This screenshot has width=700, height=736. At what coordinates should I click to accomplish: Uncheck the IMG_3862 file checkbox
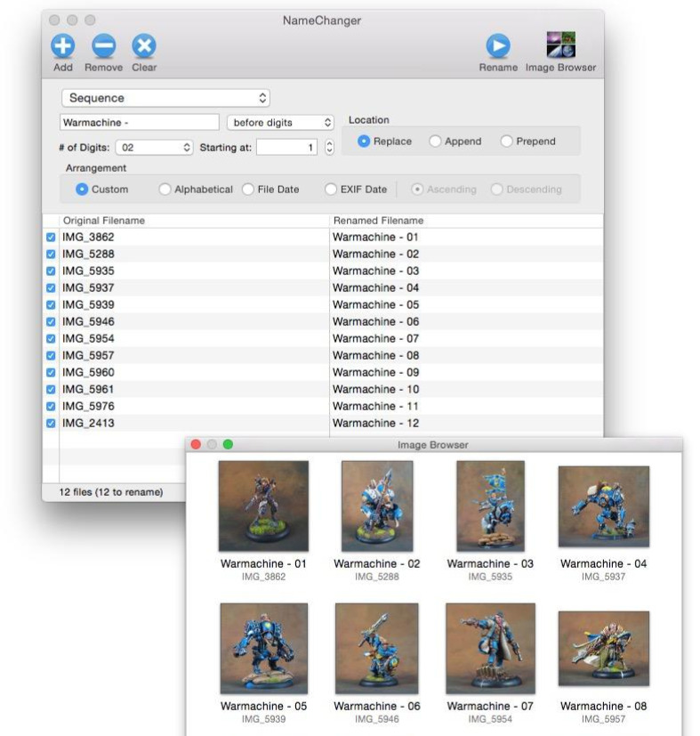point(51,238)
